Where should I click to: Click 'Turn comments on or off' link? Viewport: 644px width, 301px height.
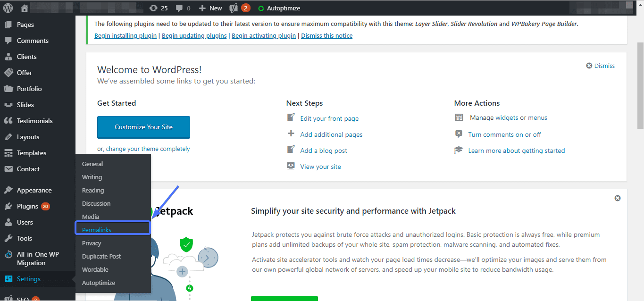point(504,134)
